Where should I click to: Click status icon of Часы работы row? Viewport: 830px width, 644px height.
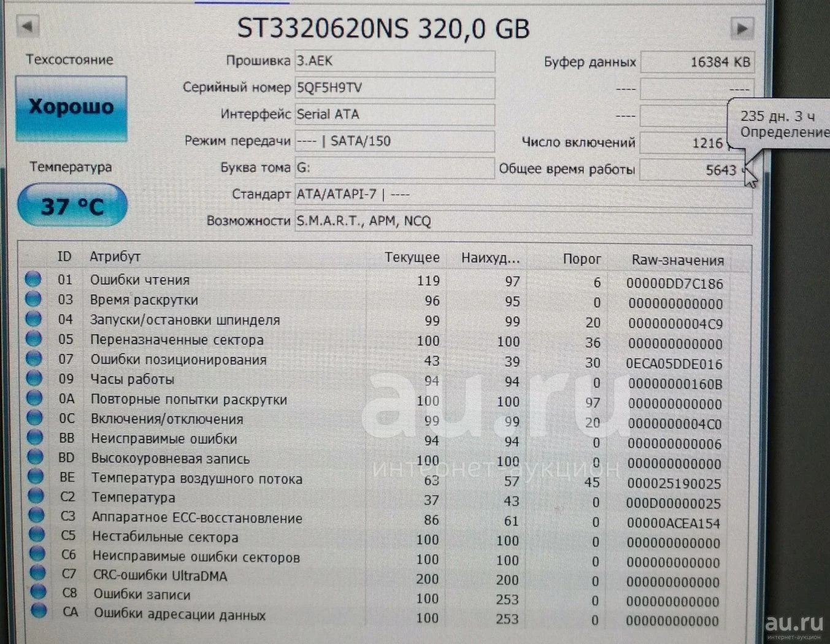coord(34,378)
